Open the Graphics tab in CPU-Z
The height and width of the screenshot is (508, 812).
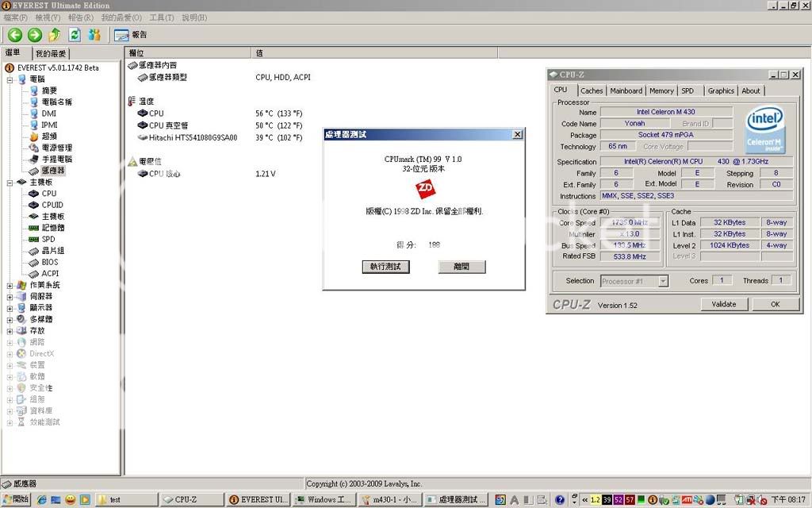(721, 90)
